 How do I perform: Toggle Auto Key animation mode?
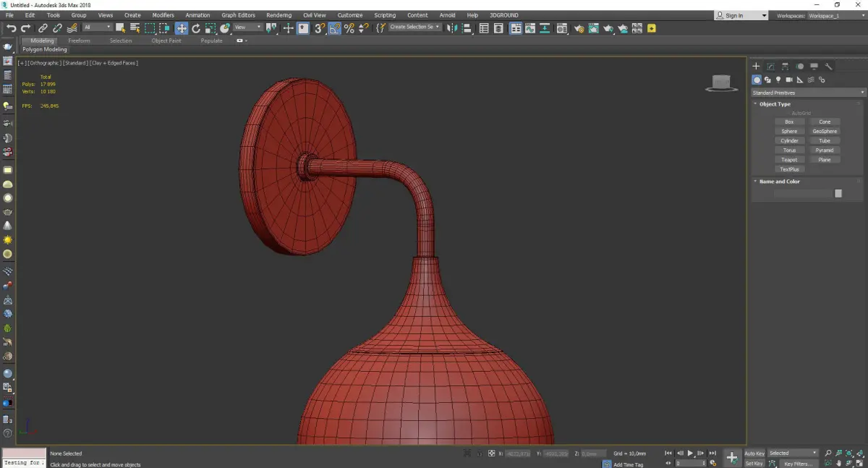[x=754, y=454]
